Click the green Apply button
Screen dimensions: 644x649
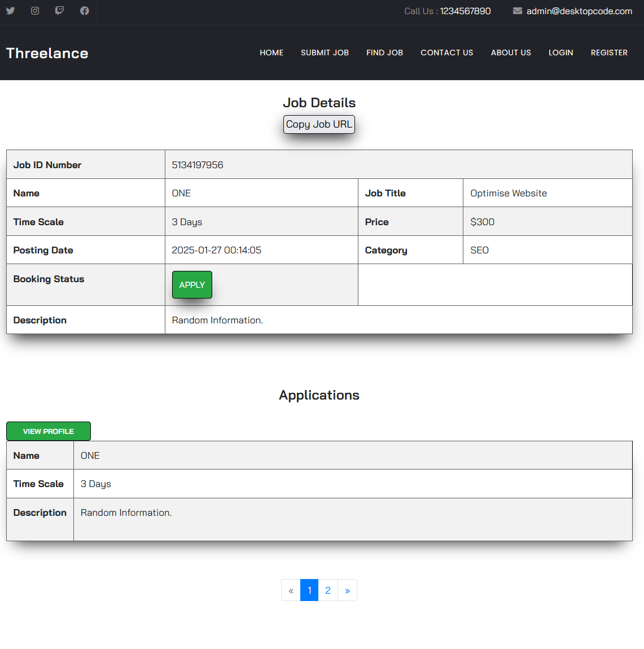pyautogui.click(x=192, y=285)
